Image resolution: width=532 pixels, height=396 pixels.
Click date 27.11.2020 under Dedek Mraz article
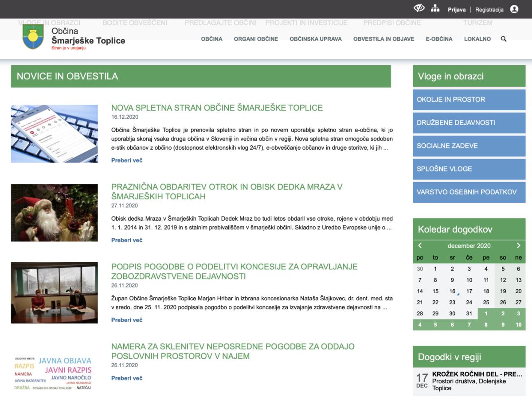tap(125, 206)
